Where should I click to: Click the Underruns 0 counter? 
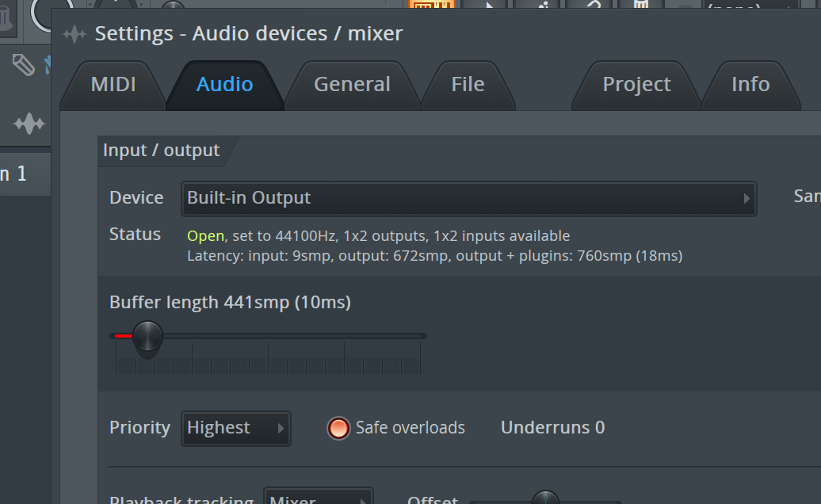(x=552, y=428)
